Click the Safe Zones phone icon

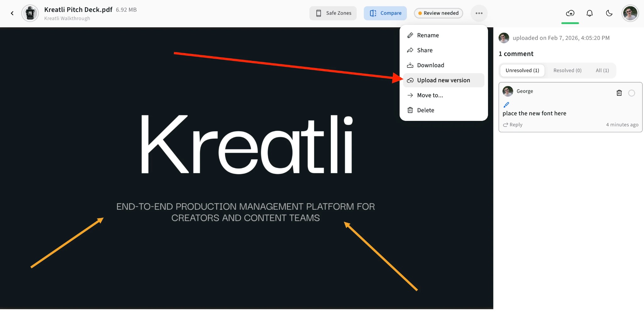click(318, 13)
